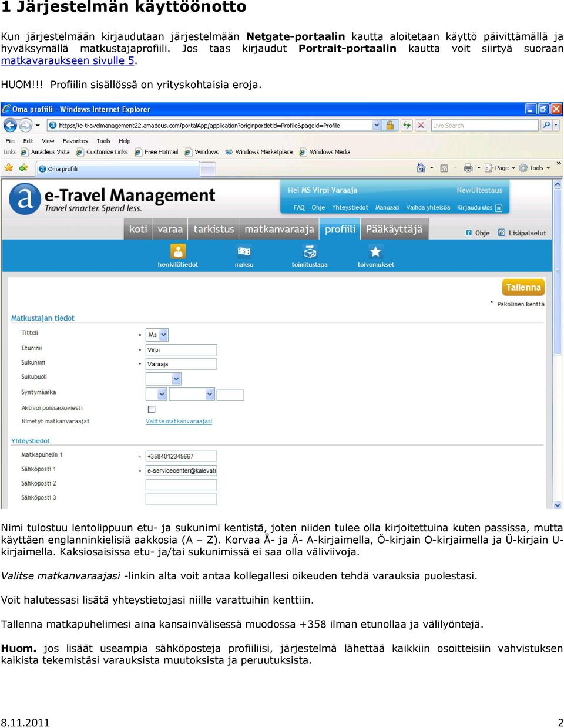Click the Add to Favorites star-plus icon

tap(23, 168)
